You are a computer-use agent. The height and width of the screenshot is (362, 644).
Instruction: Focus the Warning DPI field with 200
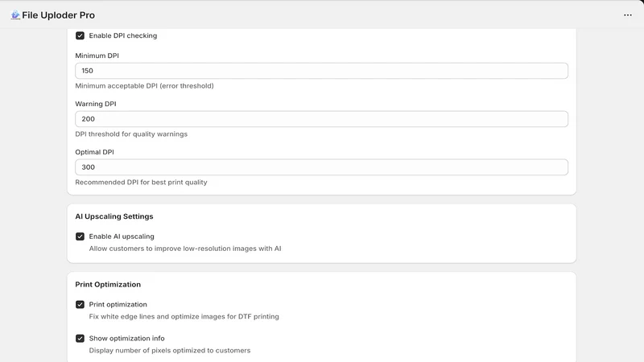pyautogui.click(x=321, y=119)
